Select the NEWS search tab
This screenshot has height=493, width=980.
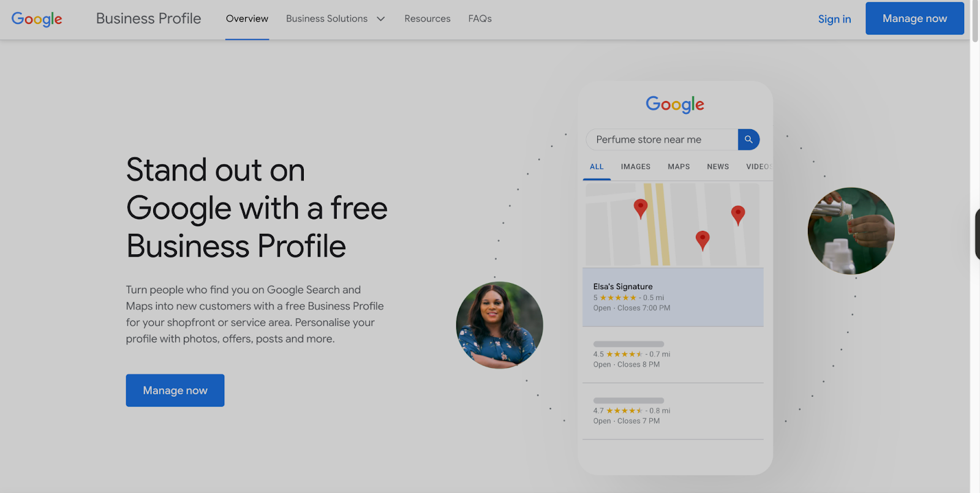pyautogui.click(x=718, y=167)
